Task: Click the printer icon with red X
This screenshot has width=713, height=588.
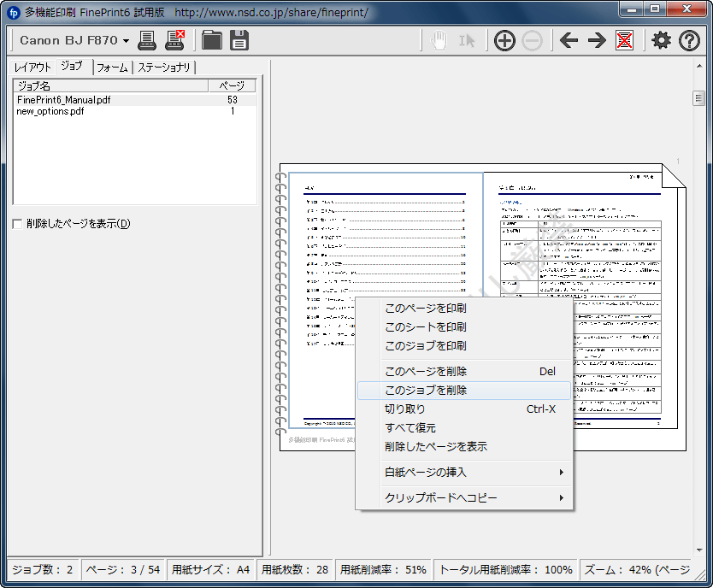Action: coord(174,40)
